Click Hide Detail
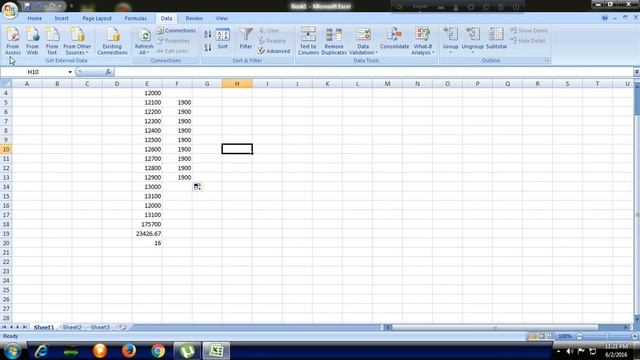640x360 pixels. tap(528, 41)
